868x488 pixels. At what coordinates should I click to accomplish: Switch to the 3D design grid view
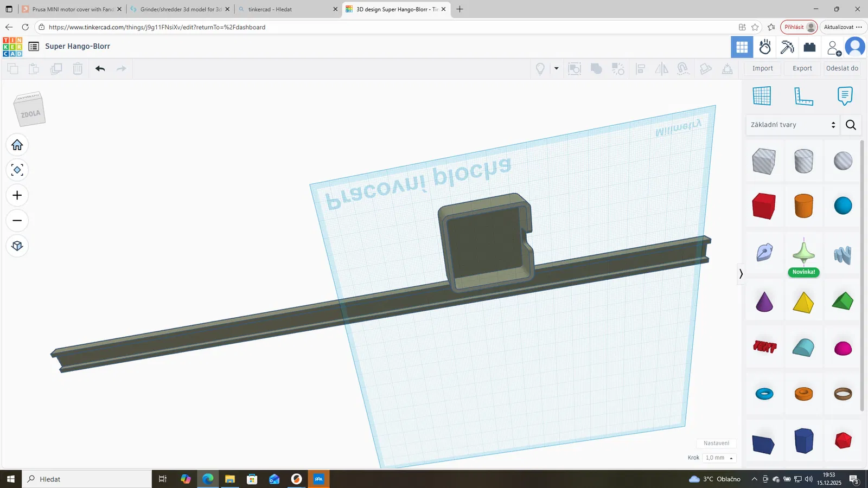[x=742, y=47]
